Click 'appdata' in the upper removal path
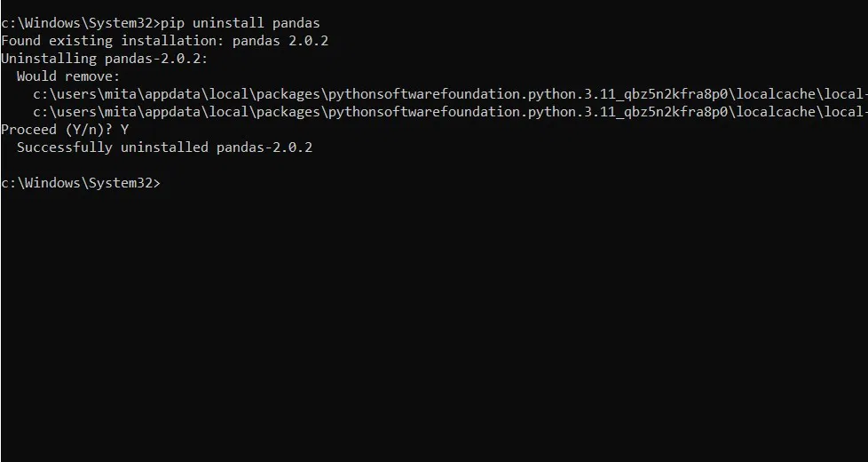 (173, 94)
